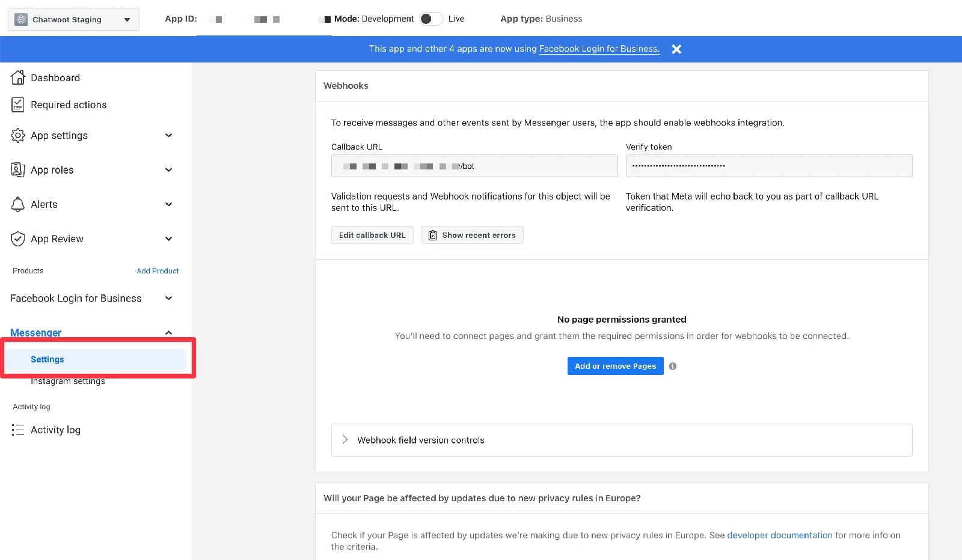Go to Dashboard in sidebar

(55, 78)
